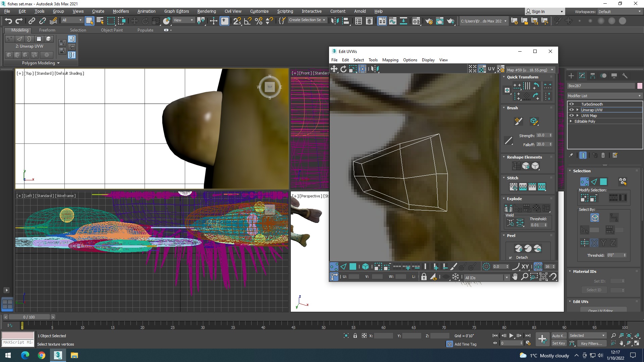Viewport: 644px width, 362px height.
Task: Click the Key Filters button
Action: point(591,343)
